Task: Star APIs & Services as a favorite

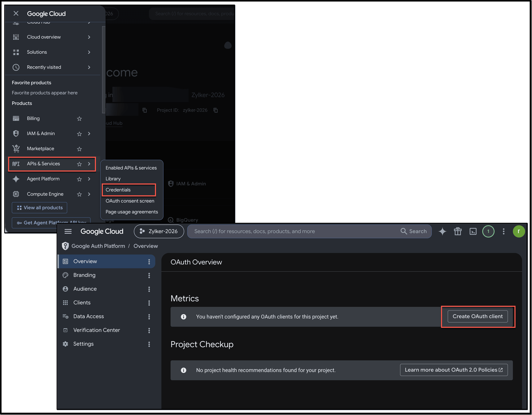Action: coord(79,164)
